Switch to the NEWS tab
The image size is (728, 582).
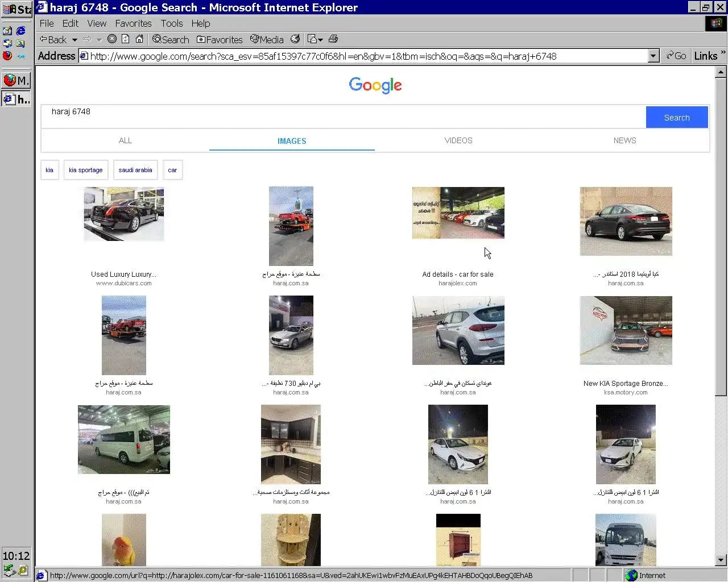coord(624,140)
